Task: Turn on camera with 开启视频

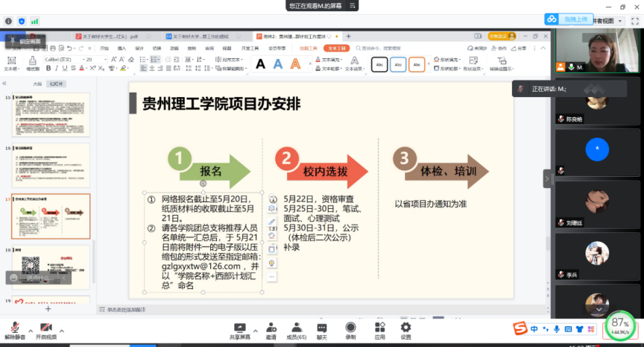Action: click(46, 327)
